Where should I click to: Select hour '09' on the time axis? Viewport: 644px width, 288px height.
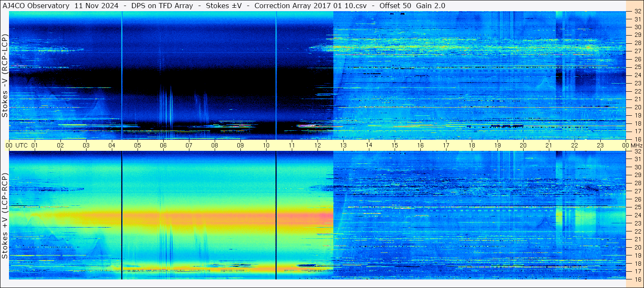(x=240, y=145)
